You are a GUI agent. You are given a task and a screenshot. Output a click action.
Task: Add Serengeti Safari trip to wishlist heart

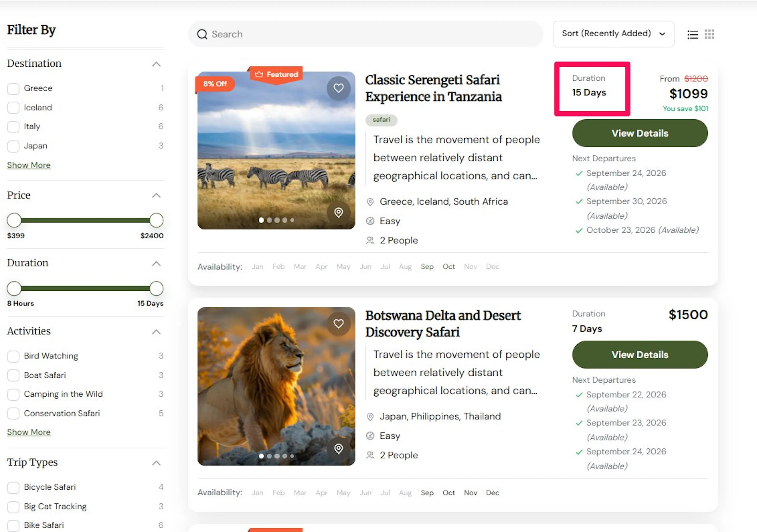click(338, 88)
